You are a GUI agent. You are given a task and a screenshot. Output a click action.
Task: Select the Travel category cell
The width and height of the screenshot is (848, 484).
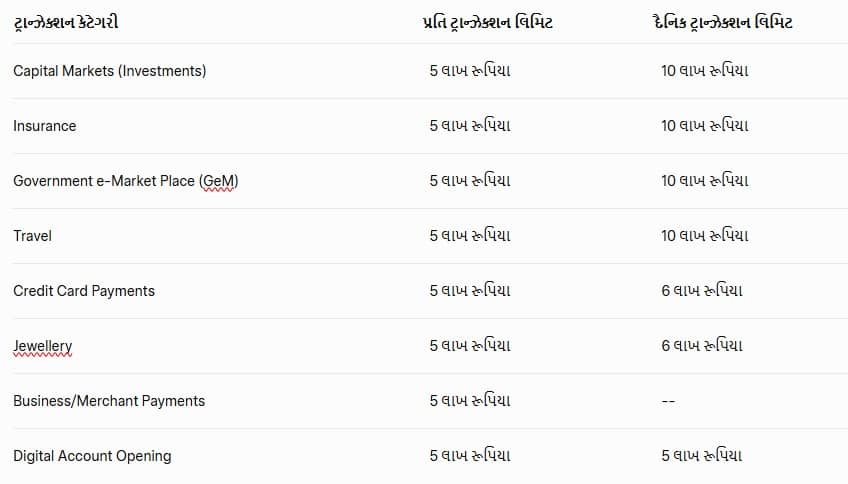coord(32,236)
